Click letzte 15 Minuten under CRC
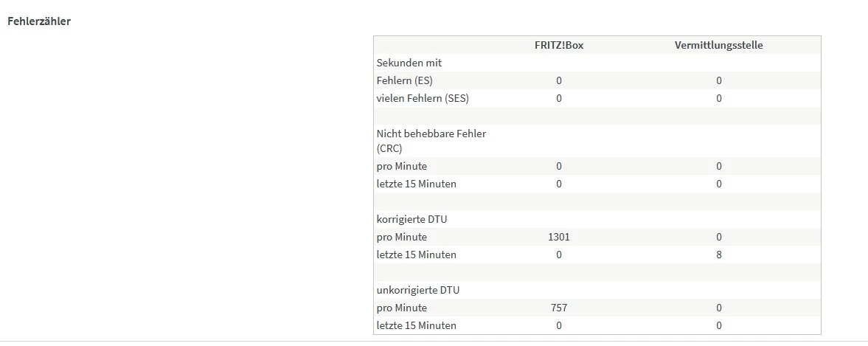 click(416, 184)
